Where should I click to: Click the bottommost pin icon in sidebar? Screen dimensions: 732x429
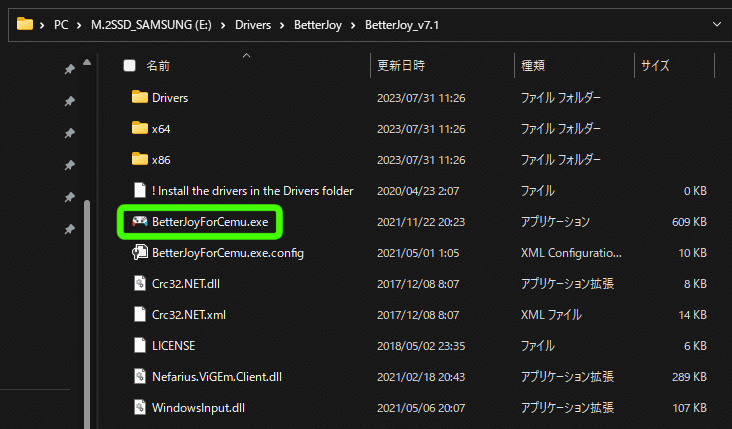point(70,229)
